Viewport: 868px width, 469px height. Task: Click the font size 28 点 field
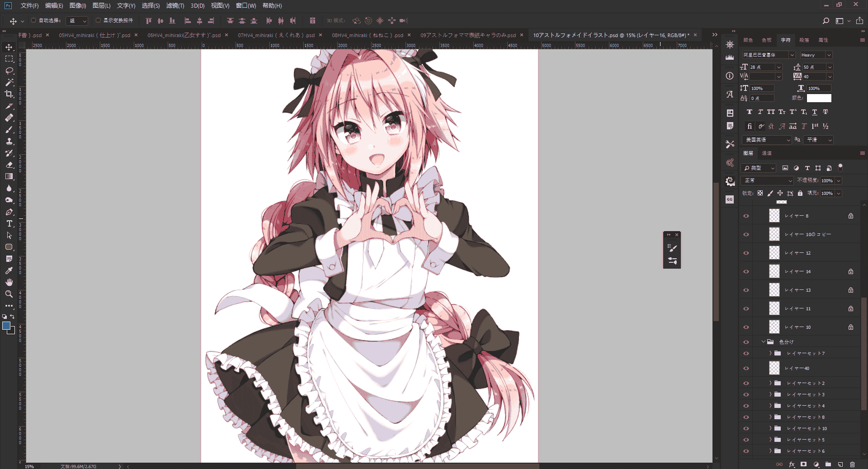tap(762, 67)
